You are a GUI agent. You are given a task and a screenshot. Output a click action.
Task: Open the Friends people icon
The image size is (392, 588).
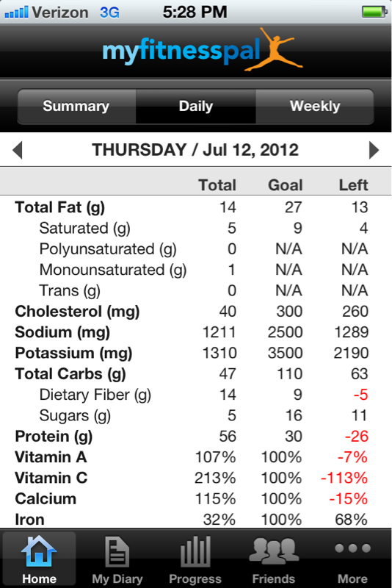274,551
